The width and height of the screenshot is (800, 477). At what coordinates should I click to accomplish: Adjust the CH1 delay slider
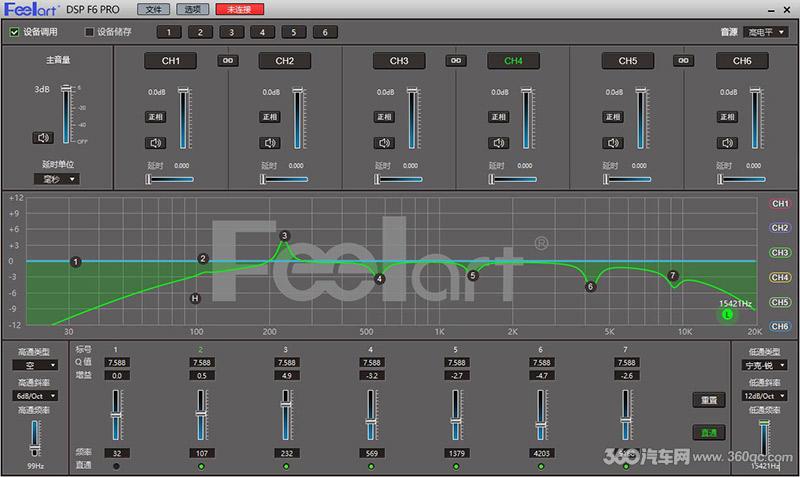tap(169, 179)
